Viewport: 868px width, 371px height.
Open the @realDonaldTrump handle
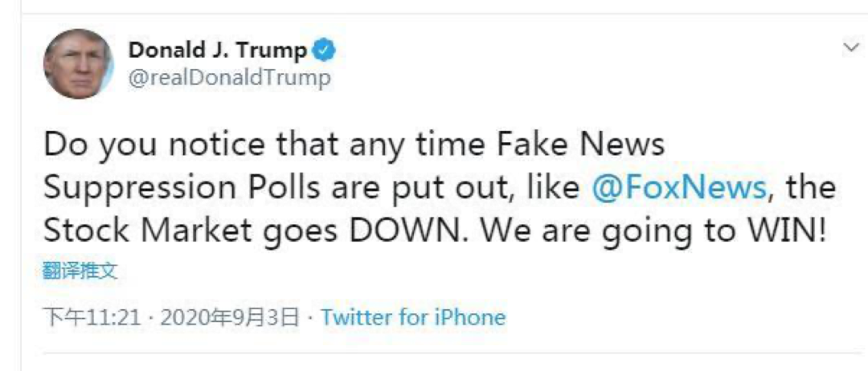tap(229, 78)
